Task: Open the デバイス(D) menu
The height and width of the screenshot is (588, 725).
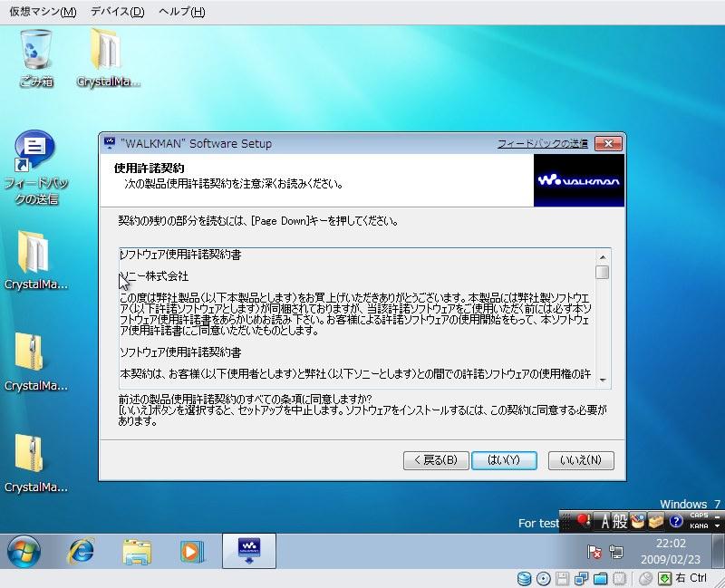Action: 117,12
